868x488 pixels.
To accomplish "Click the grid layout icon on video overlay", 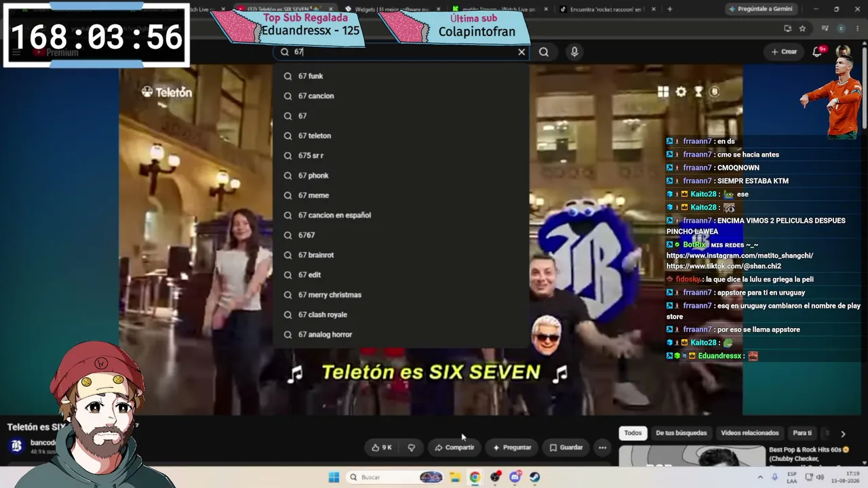I will [663, 92].
